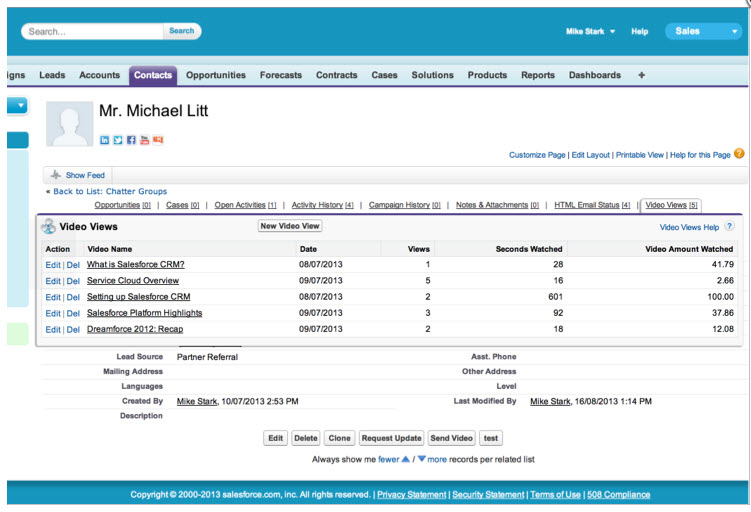Click Michael Litt's profile photo placeholder
The height and width of the screenshot is (512, 751).
[69, 124]
